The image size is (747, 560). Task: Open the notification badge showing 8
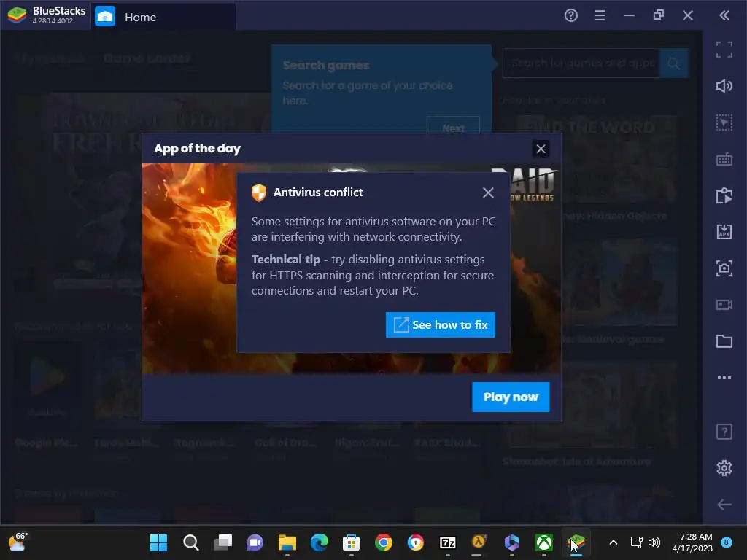point(727,542)
